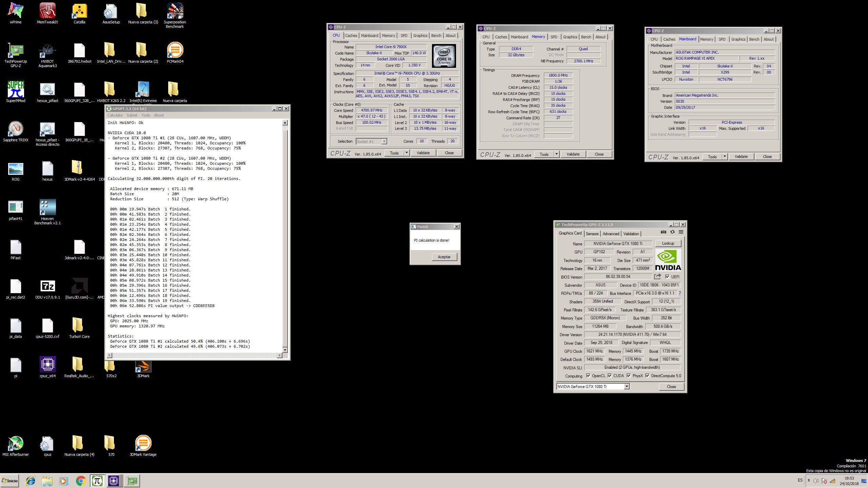
Task: Click GPUPI vertical scrollbar up arrow
Action: [285, 123]
